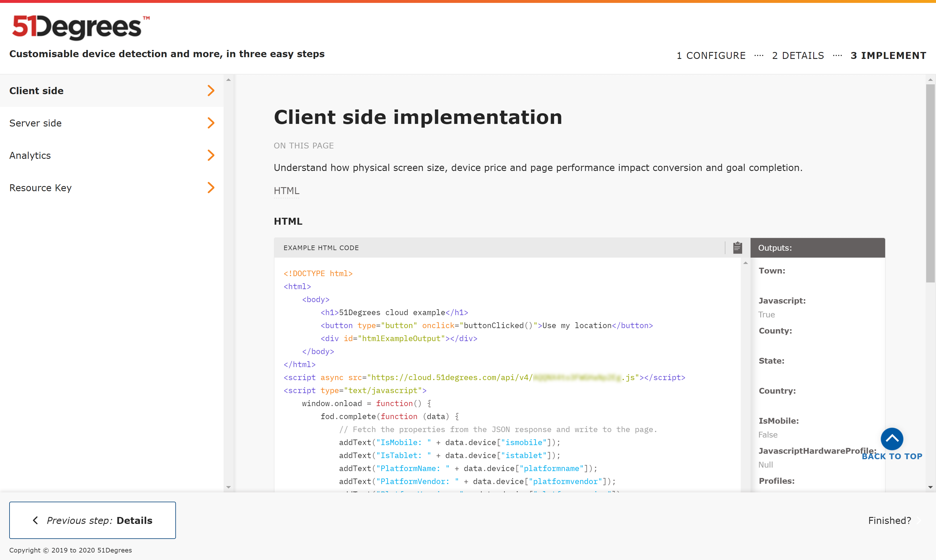
Task: Click the <!DOCTYPE html> code line
Action: (318, 273)
